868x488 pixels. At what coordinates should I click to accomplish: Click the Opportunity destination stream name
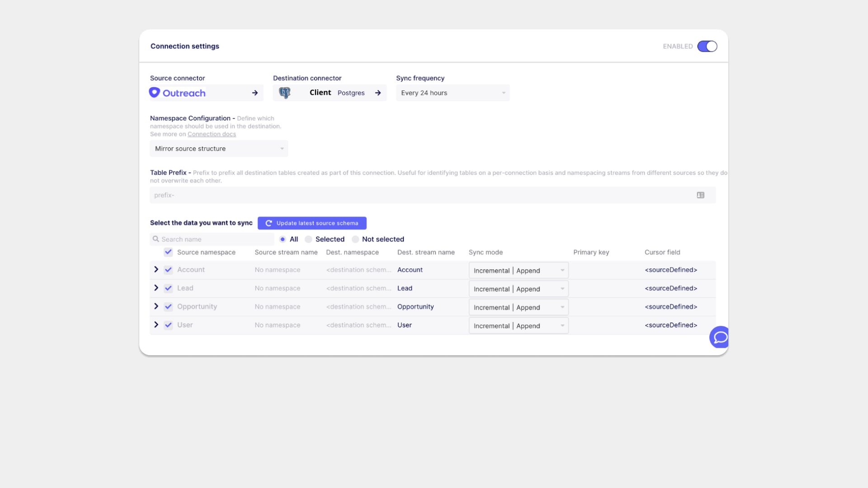pos(415,307)
